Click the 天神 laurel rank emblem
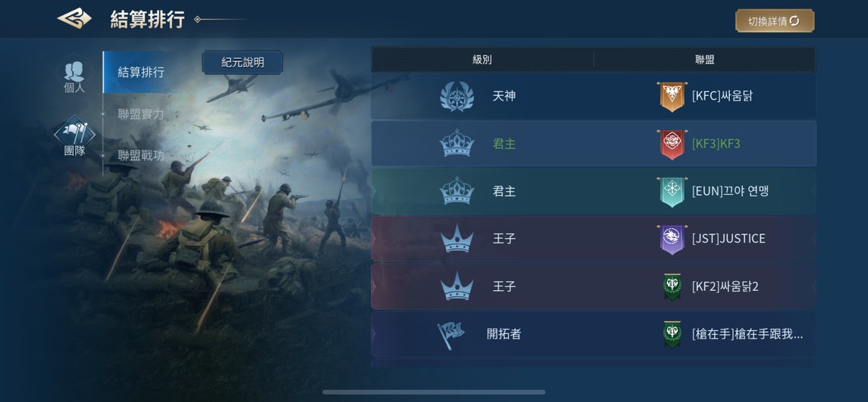The width and height of the screenshot is (868, 402). [457, 97]
